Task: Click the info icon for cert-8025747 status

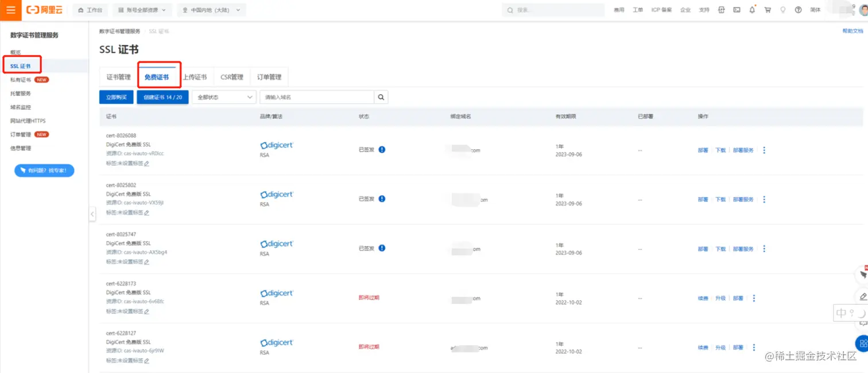Action: 382,248
